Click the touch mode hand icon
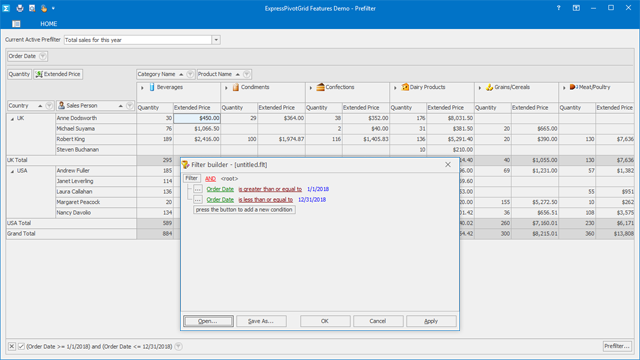Screen dimensions: 640x360 (44, 8)
